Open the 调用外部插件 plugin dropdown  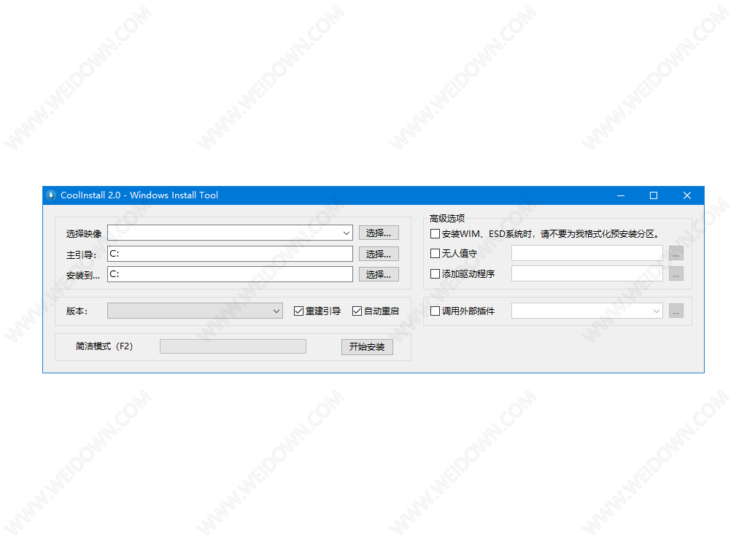pyautogui.click(x=587, y=311)
